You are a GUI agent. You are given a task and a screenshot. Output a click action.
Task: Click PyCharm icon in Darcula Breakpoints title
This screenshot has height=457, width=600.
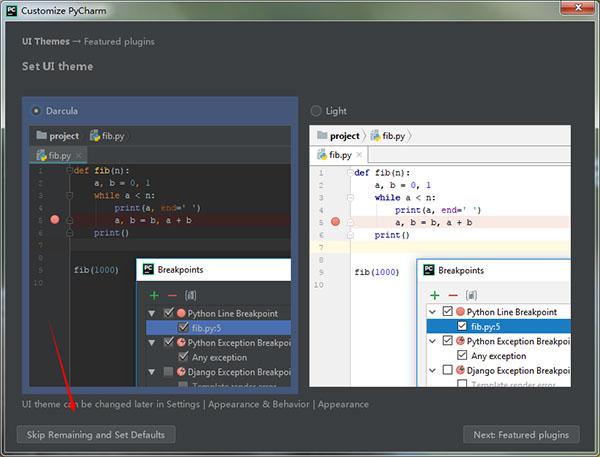coord(148,269)
